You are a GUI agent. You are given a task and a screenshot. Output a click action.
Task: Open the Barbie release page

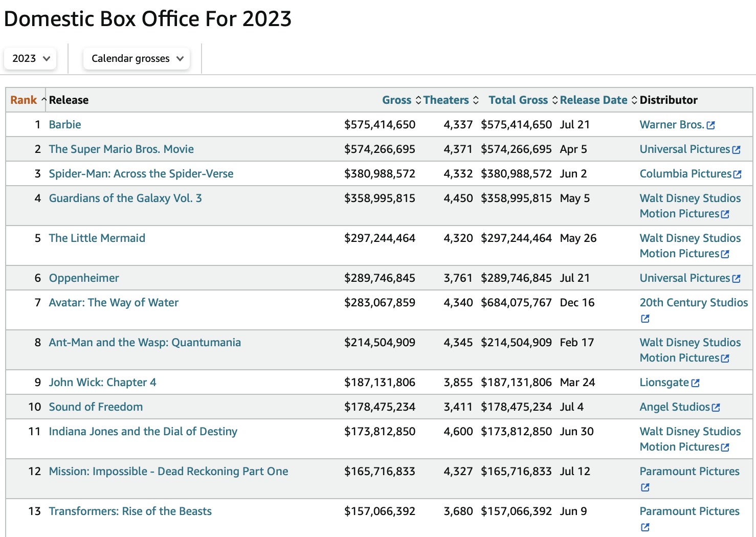[x=65, y=124]
